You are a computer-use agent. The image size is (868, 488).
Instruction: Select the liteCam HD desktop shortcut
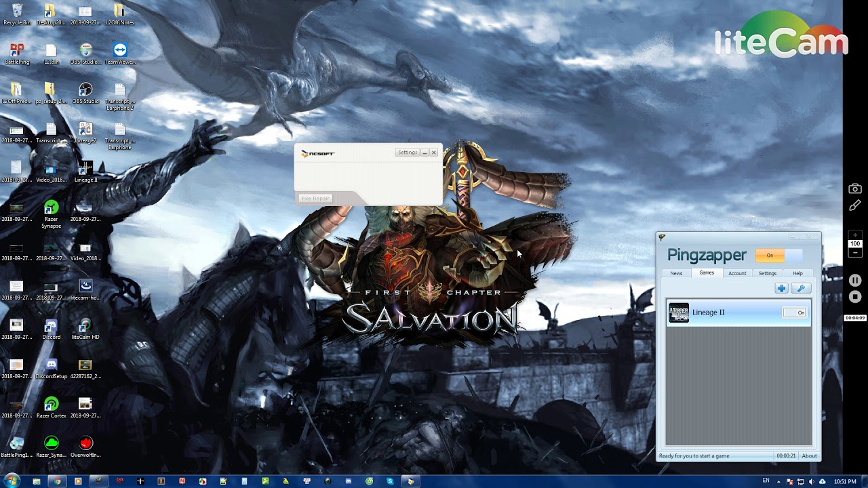pos(85,329)
